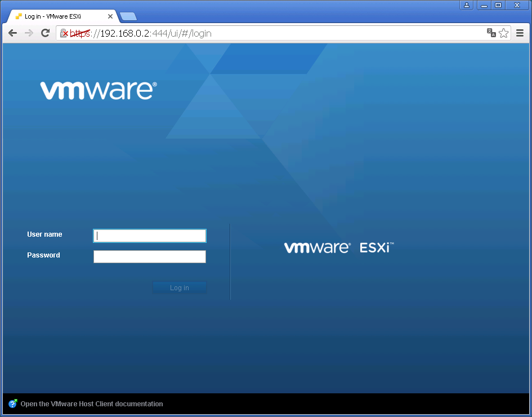Click the Chrome user profile icon

coord(467,5)
